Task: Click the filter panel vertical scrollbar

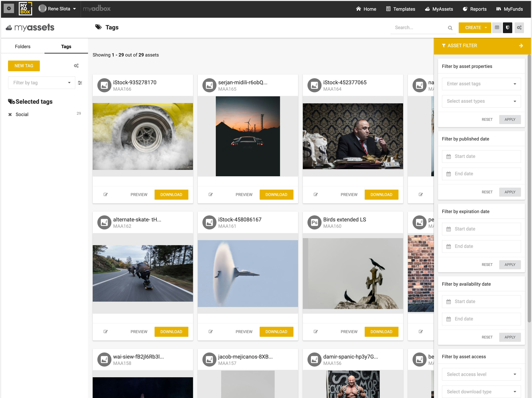Action: point(529,189)
